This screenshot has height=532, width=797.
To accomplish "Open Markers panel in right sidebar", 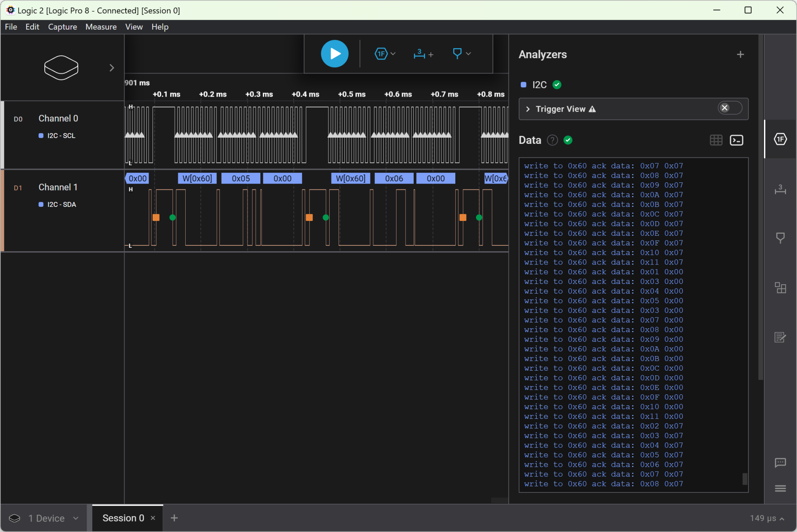I will [780, 238].
